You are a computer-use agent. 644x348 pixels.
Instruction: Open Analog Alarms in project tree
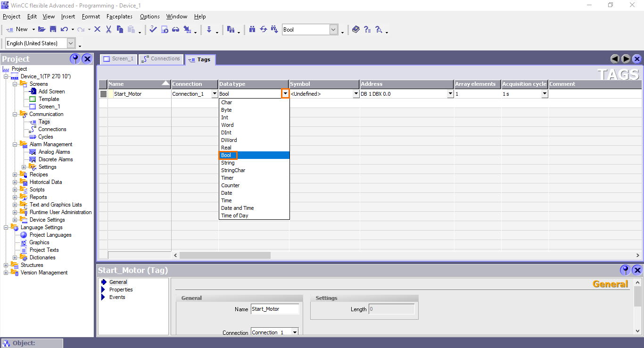[54, 152]
